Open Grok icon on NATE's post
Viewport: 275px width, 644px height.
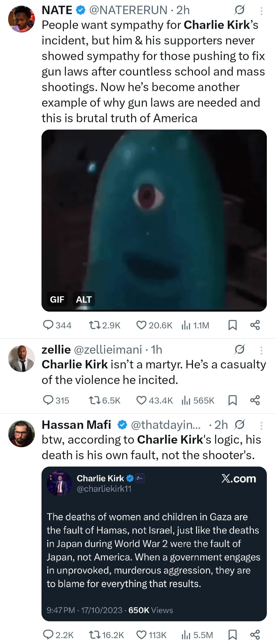[x=239, y=10]
